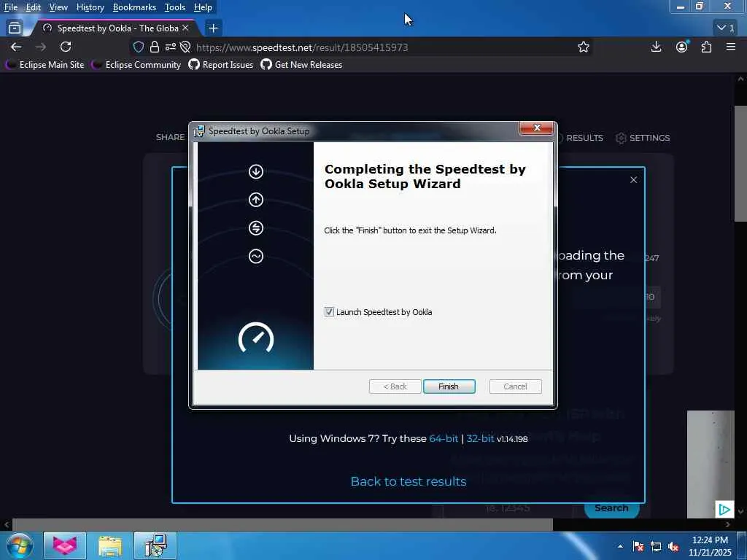Show hidden tray icons arrow
The image size is (747, 560).
click(x=620, y=546)
